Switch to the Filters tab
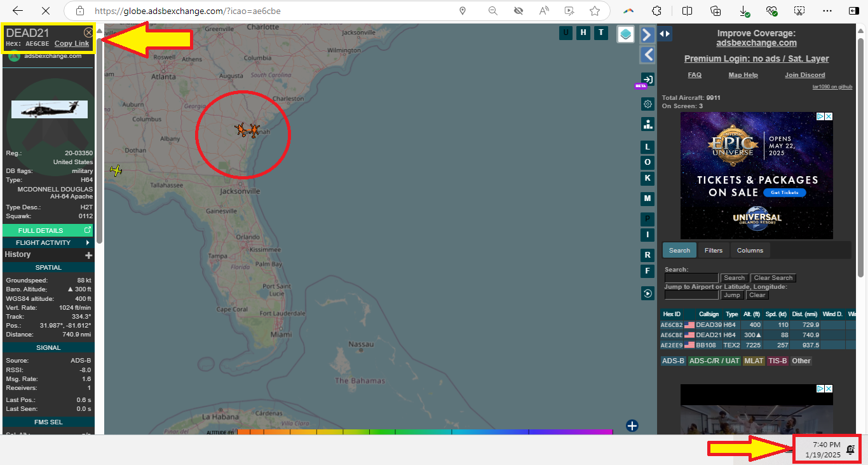 [714, 250]
